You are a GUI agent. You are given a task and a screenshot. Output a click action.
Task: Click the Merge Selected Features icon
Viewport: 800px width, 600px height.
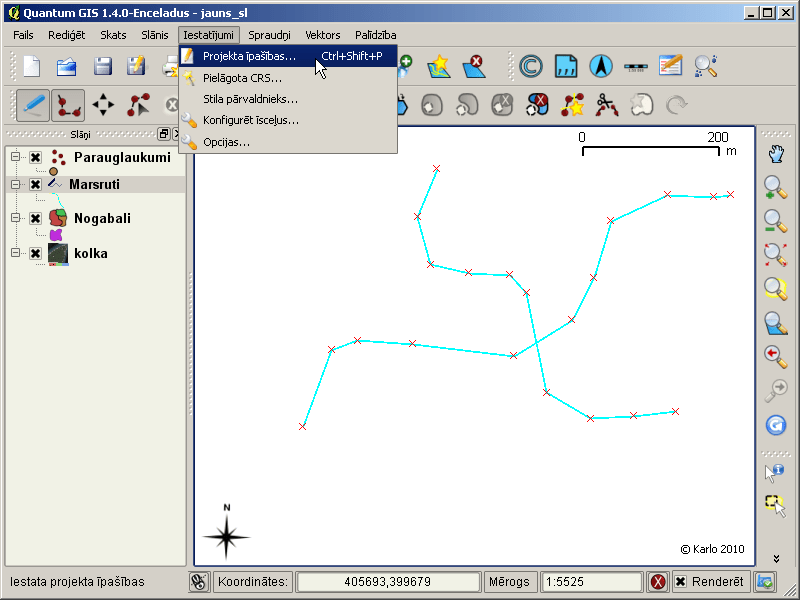(x=642, y=105)
